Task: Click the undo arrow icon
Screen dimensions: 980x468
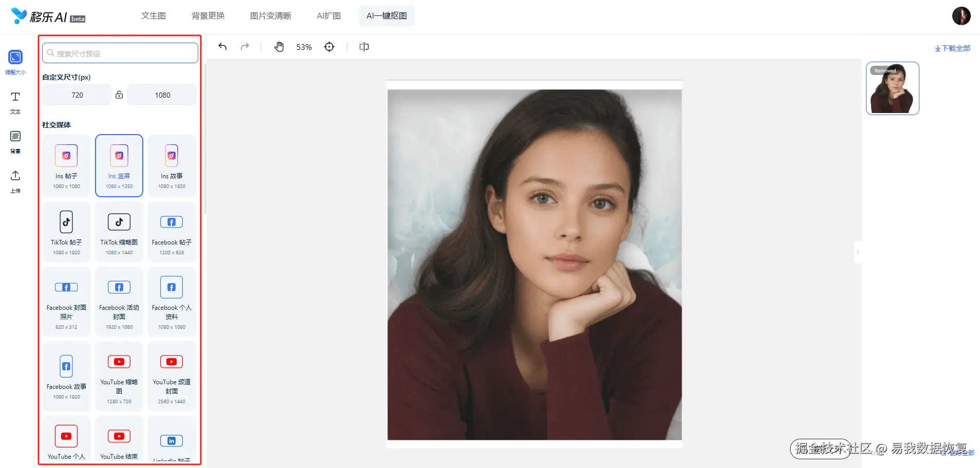Action: click(222, 47)
